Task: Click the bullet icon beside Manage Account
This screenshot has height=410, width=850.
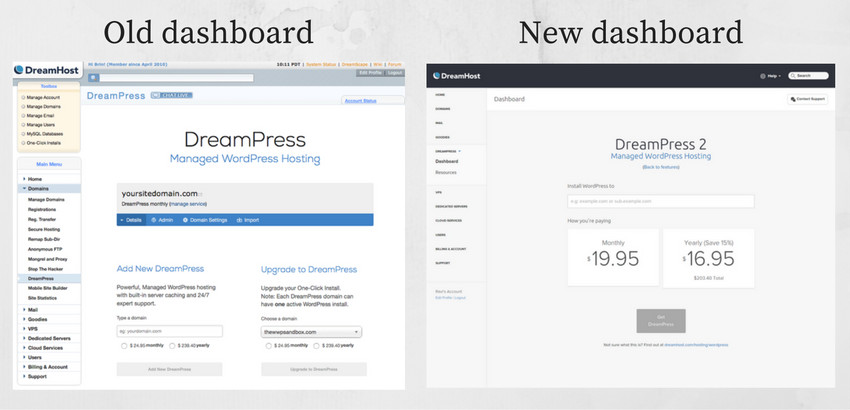Action: click(x=23, y=98)
